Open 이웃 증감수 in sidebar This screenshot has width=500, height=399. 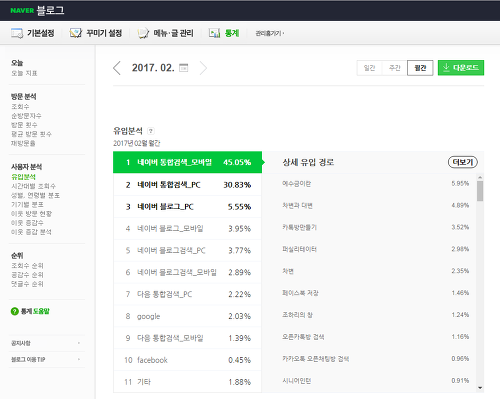click(x=27, y=223)
